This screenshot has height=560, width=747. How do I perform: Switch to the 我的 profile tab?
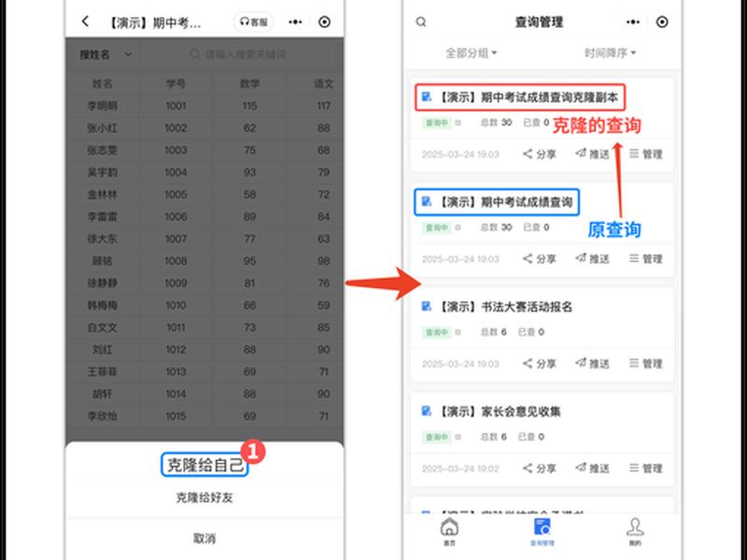pyautogui.click(x=635, y=531)
